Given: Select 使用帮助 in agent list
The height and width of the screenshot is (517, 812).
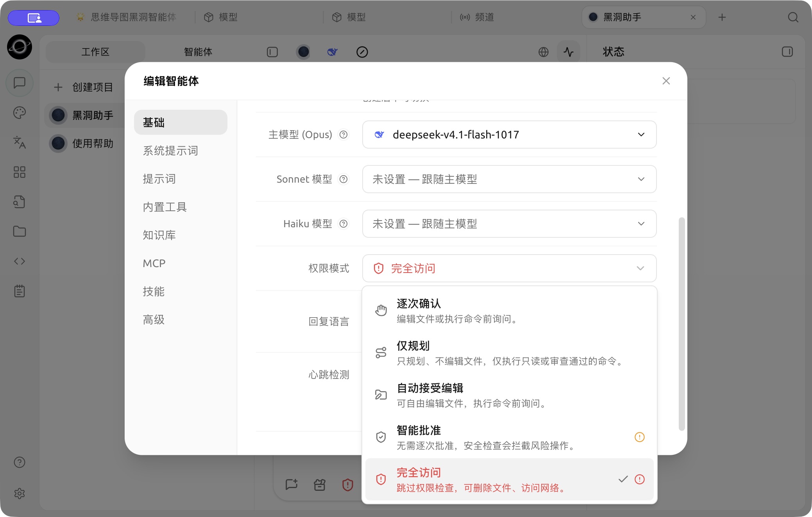Looking at the screenshot, I should point(84,144).
